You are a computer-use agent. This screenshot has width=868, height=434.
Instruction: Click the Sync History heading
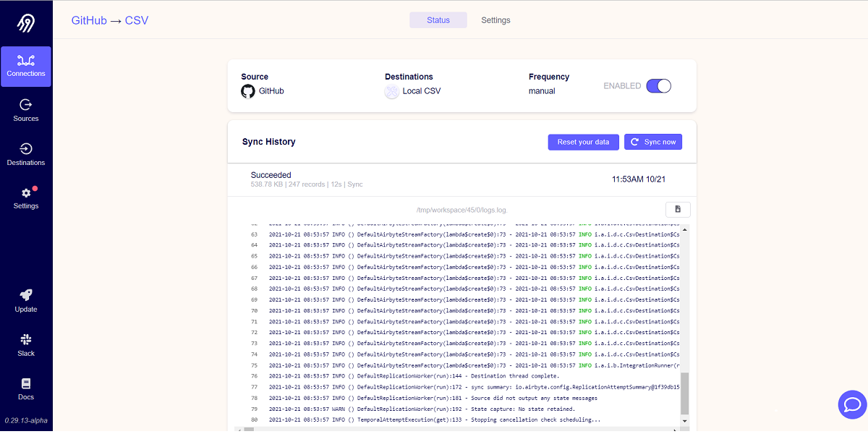click(268, 142)
